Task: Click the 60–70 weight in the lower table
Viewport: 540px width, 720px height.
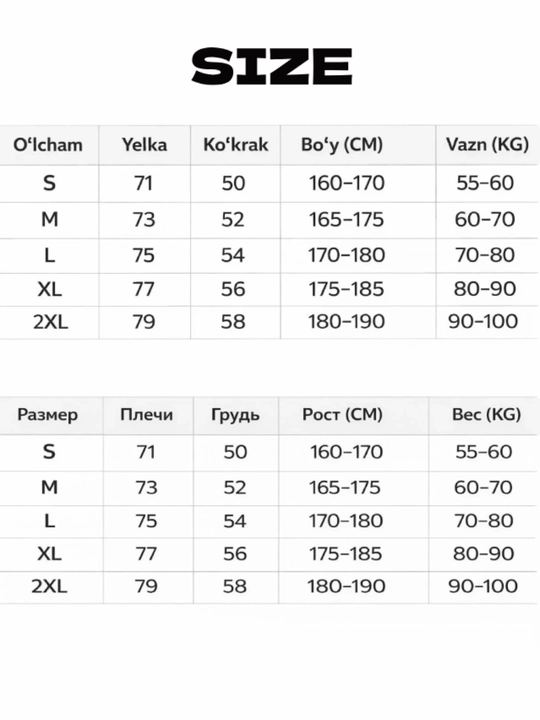Action: pos(483,487)
